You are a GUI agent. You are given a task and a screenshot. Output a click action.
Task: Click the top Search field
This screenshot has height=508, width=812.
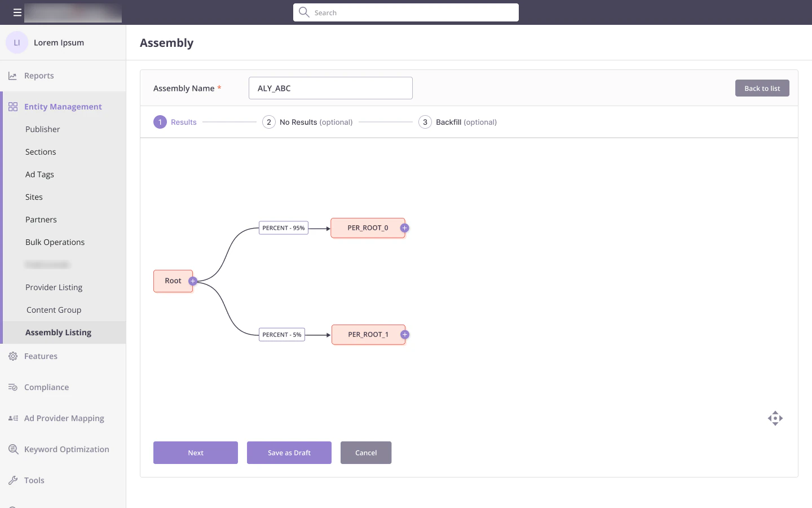[x=406, y=12]
